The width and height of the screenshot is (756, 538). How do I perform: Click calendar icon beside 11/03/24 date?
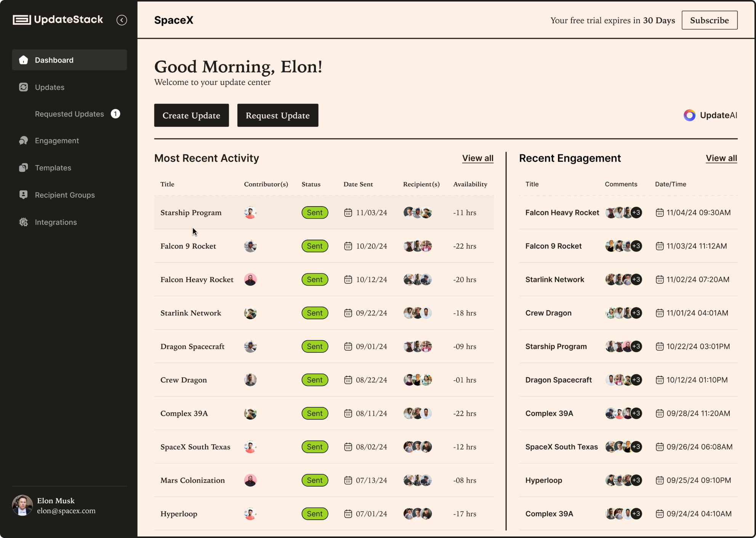[x=348, y=213]
